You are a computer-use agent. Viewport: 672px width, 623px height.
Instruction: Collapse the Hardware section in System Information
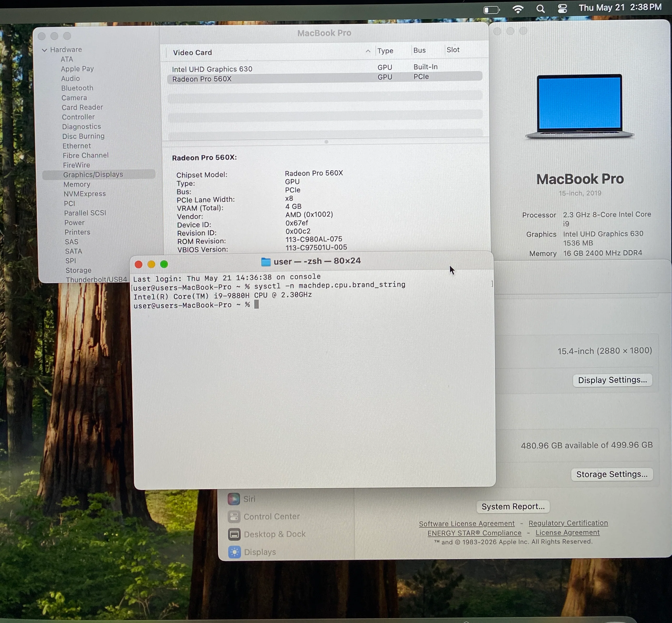44,50
